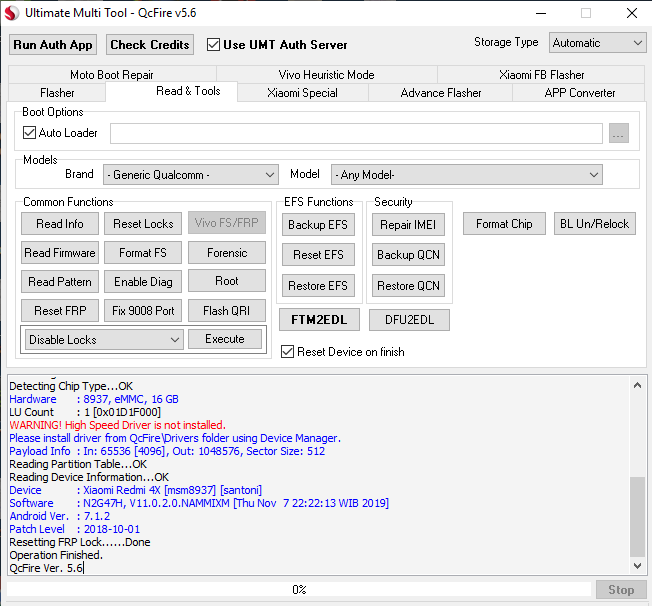The height and width of the screenshot is (606, 652).
Task: Minimize the QcFire window
Action: click(541, 13)
